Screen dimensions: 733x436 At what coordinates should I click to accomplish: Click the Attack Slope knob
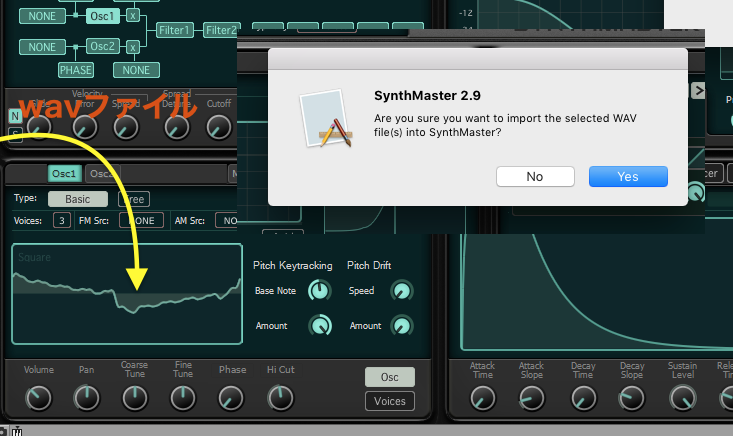[x=532, y=399]
